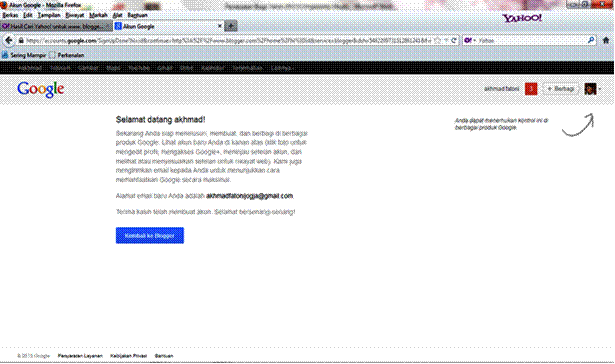Click the Yahoo toolbar logo
The width and height of the screenshot is (615, 364).
[x=522, y=18]
